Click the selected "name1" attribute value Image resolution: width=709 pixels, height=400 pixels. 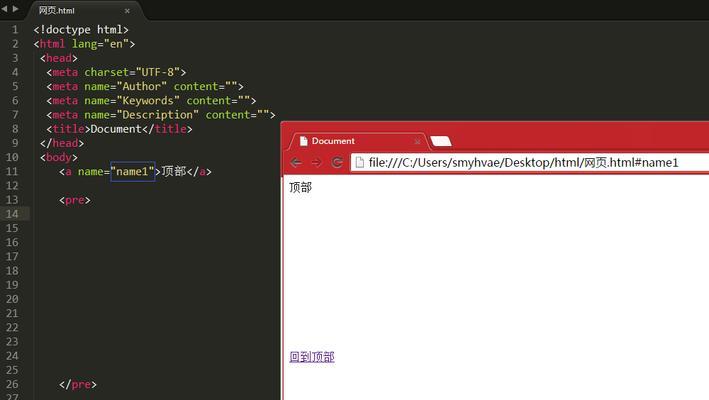coord(132,172)
